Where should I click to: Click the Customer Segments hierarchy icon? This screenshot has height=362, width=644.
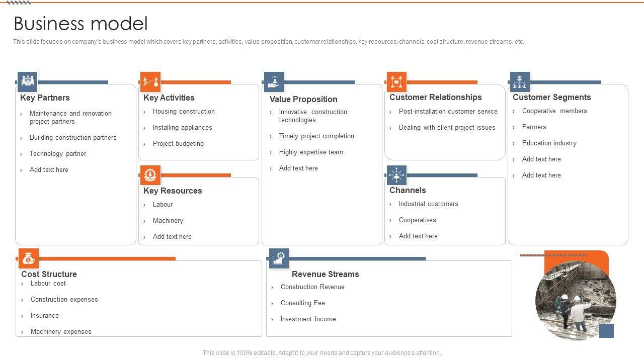point(520,81)
